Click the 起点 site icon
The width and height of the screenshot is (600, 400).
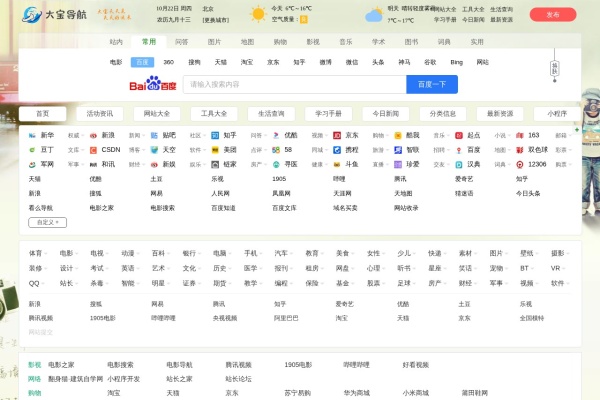point(459,136)
